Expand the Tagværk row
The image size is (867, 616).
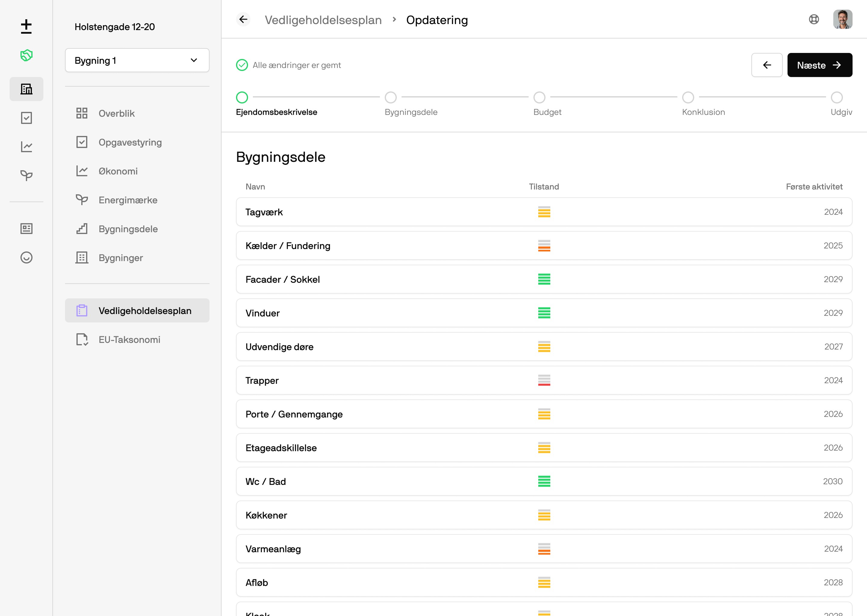tap(544, 212)
